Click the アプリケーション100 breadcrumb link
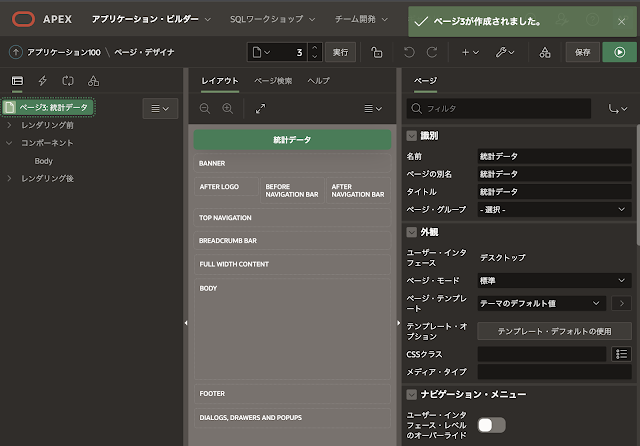640x446 pixels. pos(64,52)
